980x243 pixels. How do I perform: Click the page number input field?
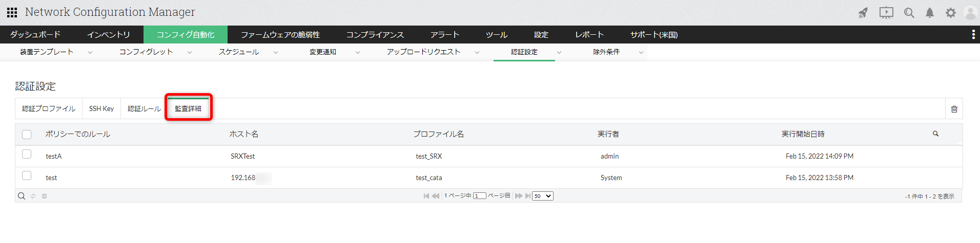[x=480, y=196]
